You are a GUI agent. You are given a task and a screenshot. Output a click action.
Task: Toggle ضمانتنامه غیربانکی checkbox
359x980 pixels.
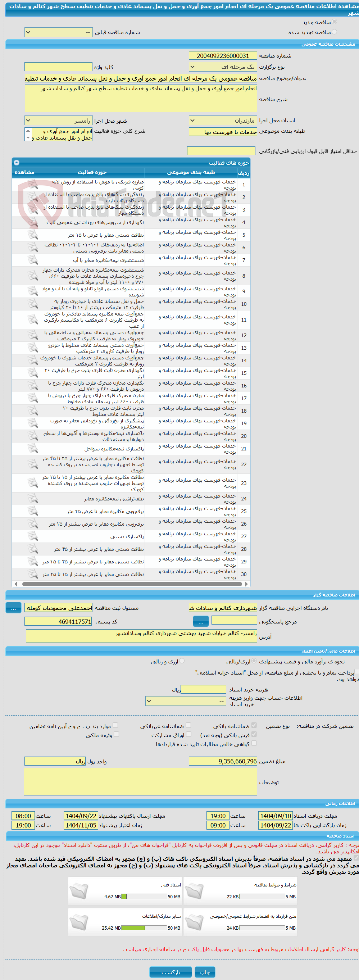click(x=188, y=725)
